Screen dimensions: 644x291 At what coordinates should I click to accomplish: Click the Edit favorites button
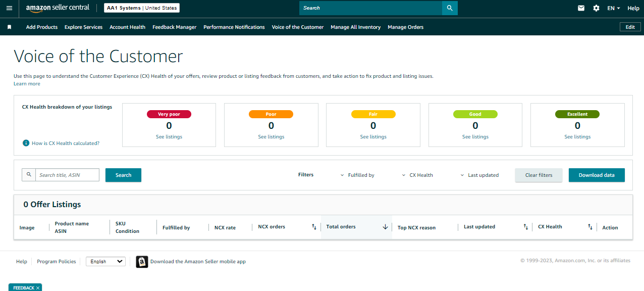[x=630, y=27]
